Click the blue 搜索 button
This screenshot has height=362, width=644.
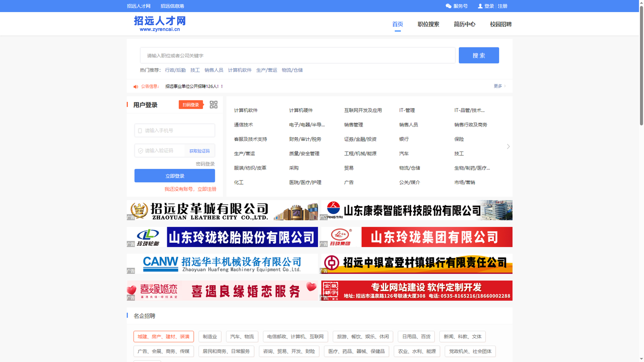click(479, 55)
